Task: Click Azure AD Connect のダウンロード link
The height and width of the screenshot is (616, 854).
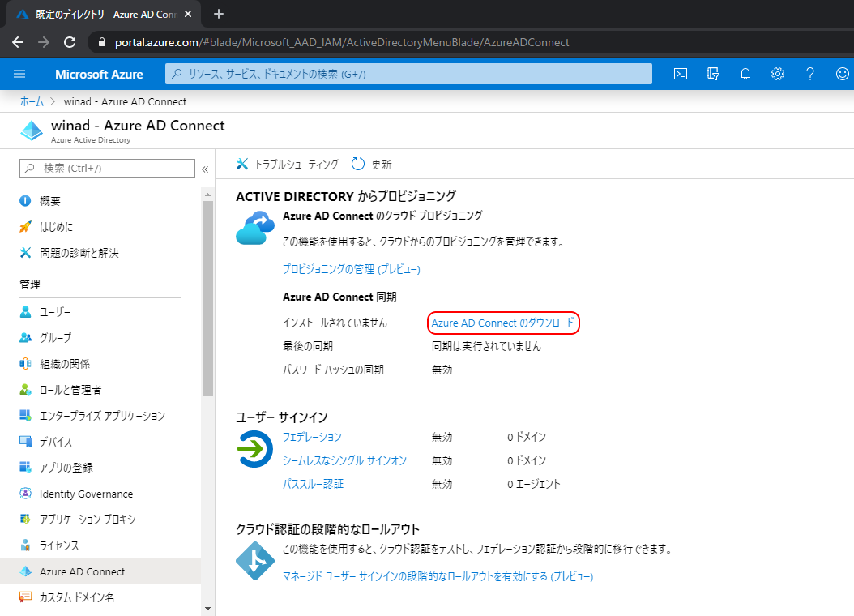Action: [502, 323]
